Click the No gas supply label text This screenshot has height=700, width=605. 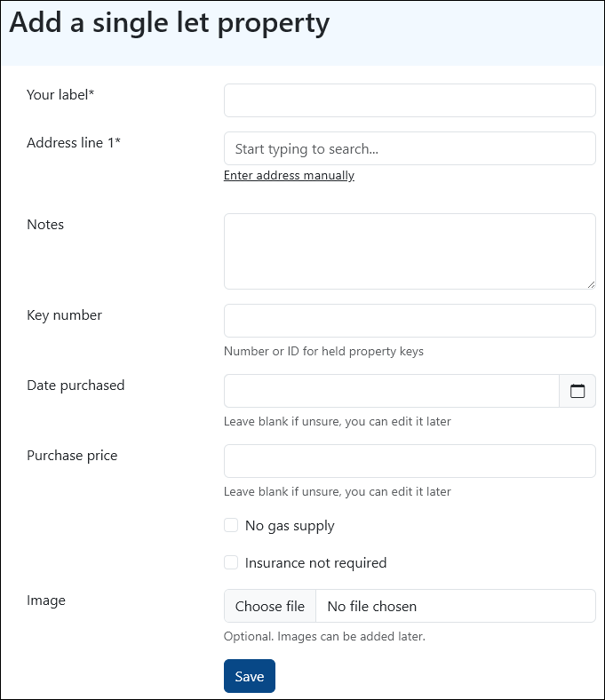point(290,526)
